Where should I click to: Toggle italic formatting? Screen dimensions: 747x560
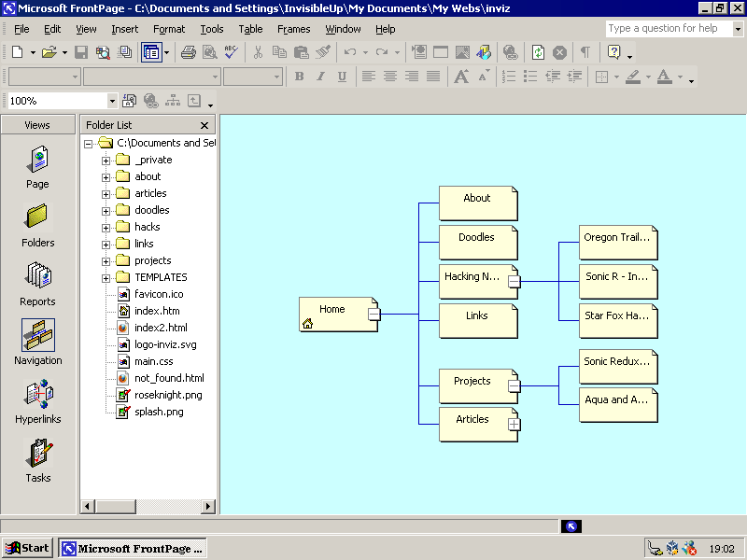pos(321,77)
